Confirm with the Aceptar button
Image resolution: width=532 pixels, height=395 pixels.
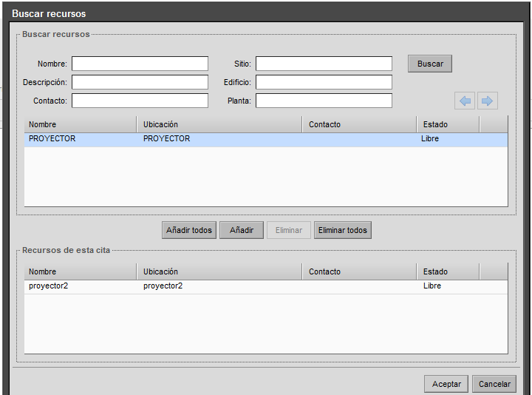point(446,384)
